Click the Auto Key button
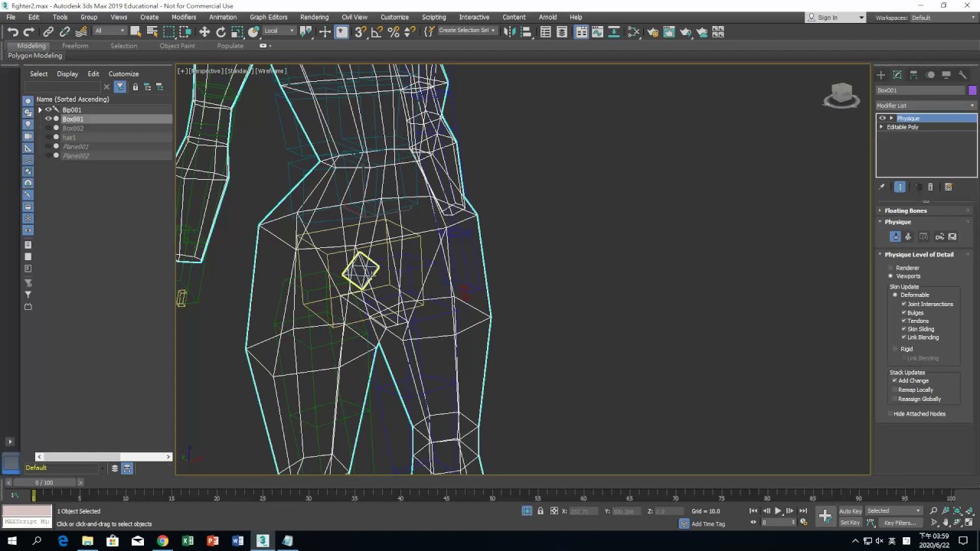Viewport: 980px width, 551px height. [850, 511]
